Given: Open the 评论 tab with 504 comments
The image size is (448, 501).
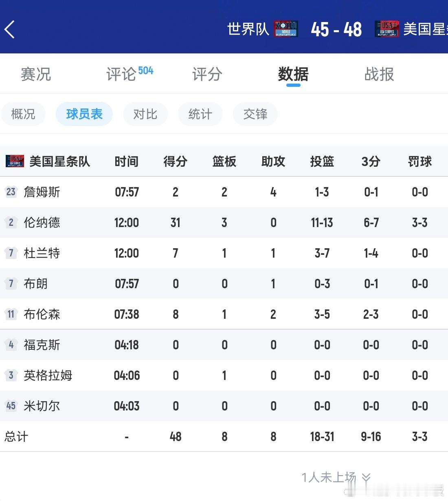Looking at the screenshot, I should point(122,74).
